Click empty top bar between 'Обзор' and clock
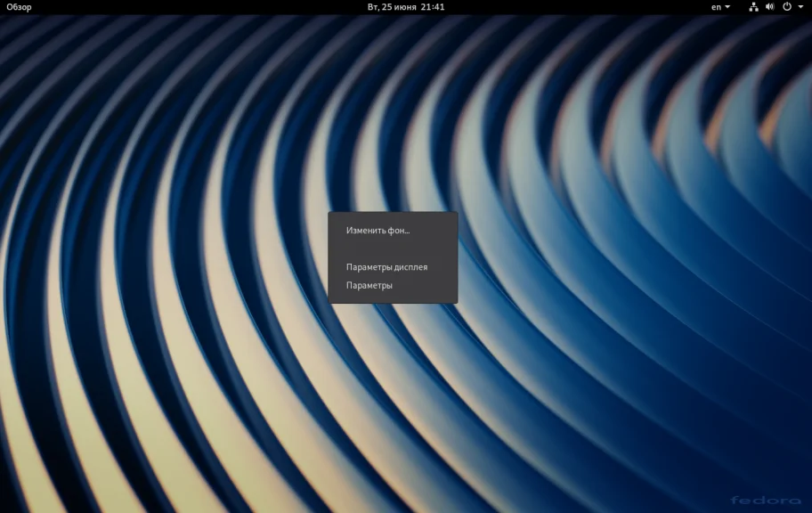The image size is (812, 513). 196,7
